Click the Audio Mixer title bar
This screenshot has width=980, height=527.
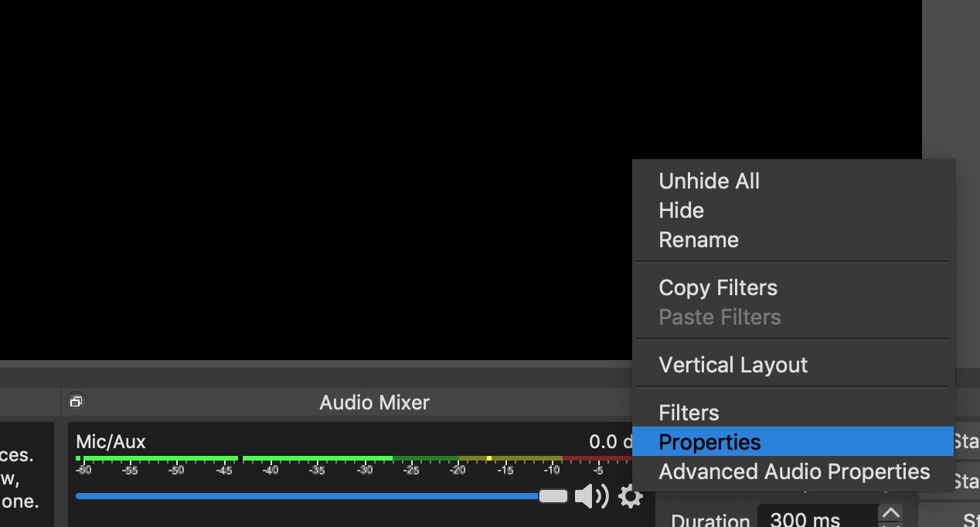coord(374,402)
